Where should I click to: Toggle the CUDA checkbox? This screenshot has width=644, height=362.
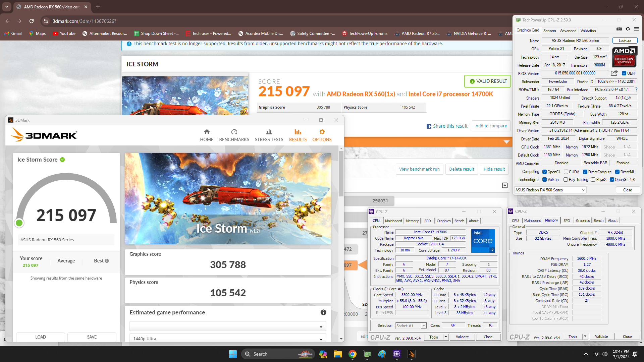[x=566, y=172]
